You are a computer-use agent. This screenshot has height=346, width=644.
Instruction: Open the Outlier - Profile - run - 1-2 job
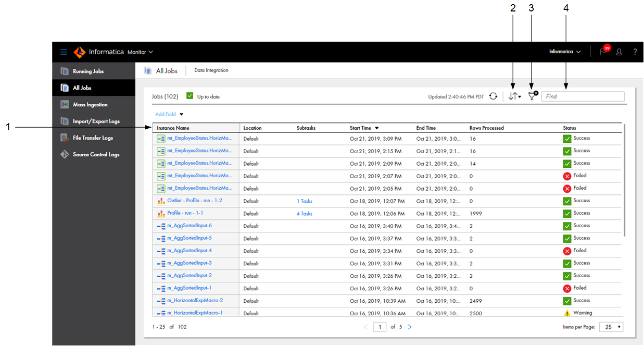pos(195,200)
